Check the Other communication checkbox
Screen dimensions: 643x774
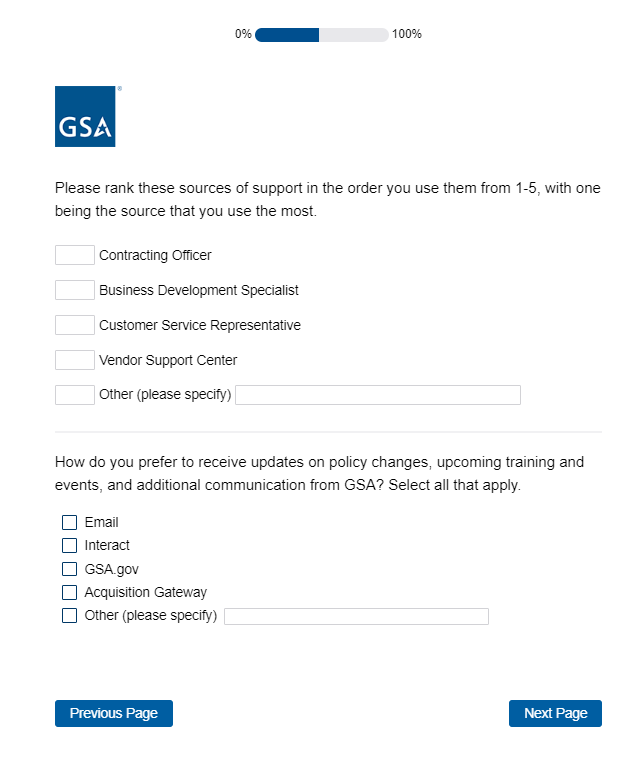click(x=69, y=615)
